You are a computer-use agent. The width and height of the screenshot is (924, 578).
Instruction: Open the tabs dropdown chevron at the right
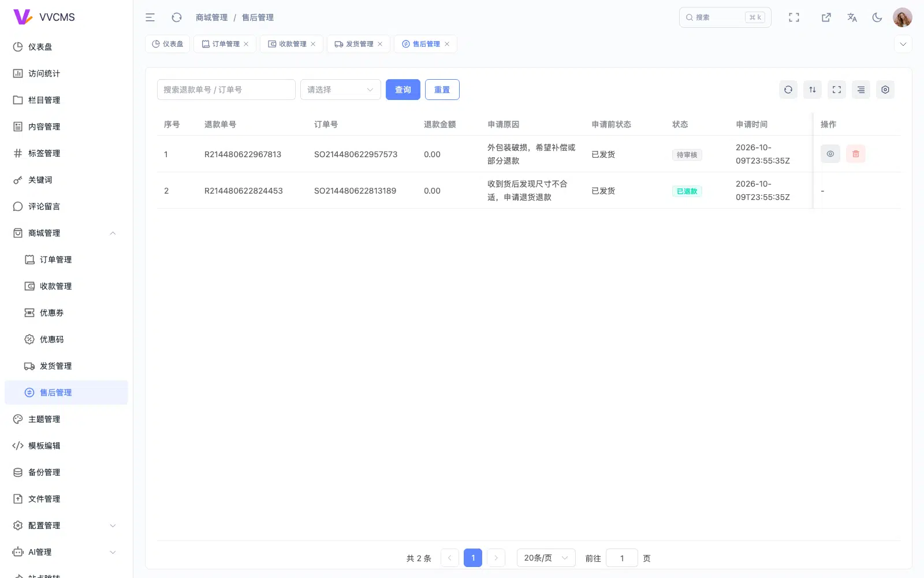click(x=903, y=44)
